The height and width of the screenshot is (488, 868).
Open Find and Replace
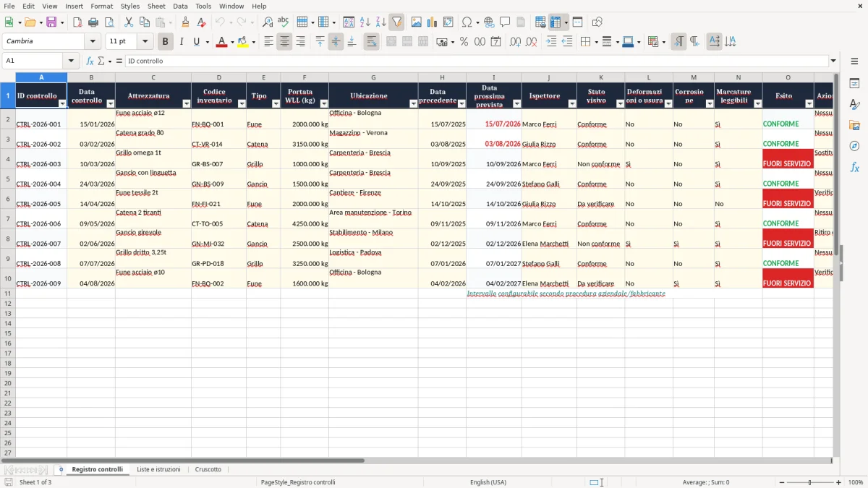[268, 22]
